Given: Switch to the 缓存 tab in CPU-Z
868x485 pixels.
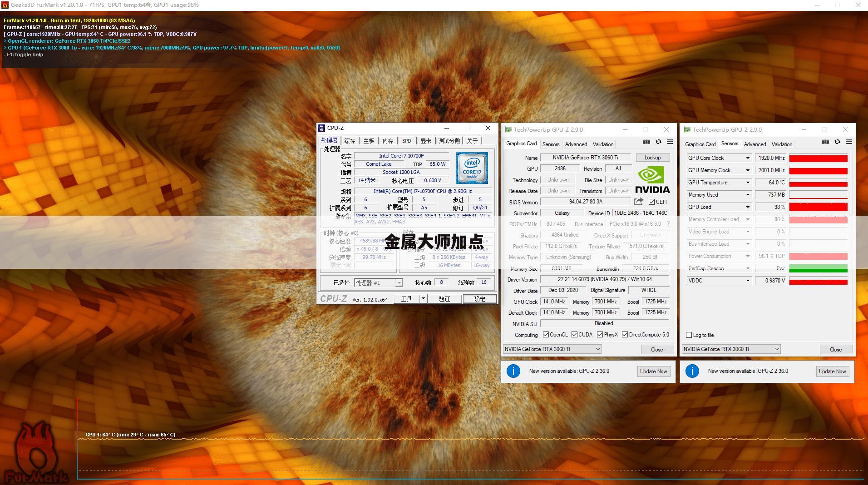Looking at the screenshot, I should click(x=350, y=141).
